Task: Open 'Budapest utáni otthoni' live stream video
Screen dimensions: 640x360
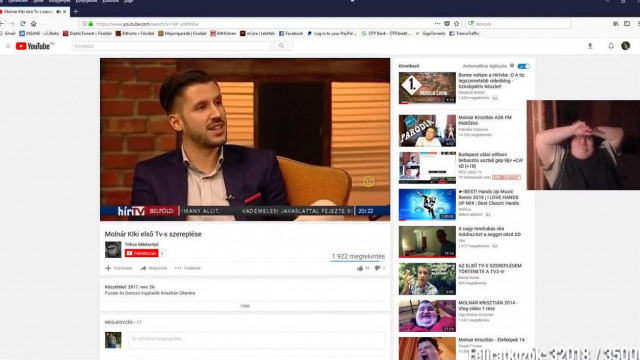Action: [x=490, y=160]
